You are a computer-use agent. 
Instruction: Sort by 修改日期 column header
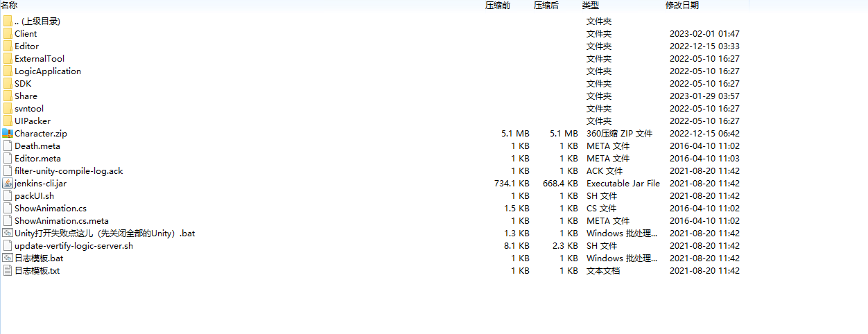[x=682, y=6]
